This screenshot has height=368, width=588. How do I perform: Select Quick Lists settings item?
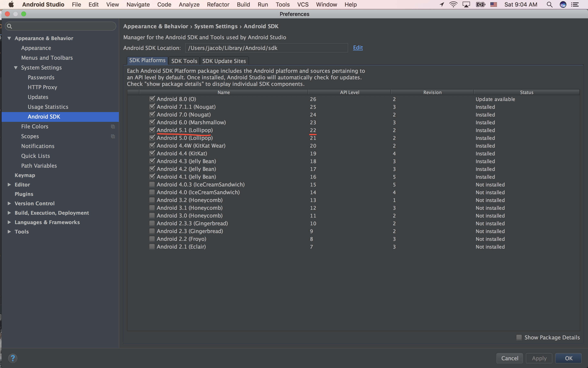36,156
